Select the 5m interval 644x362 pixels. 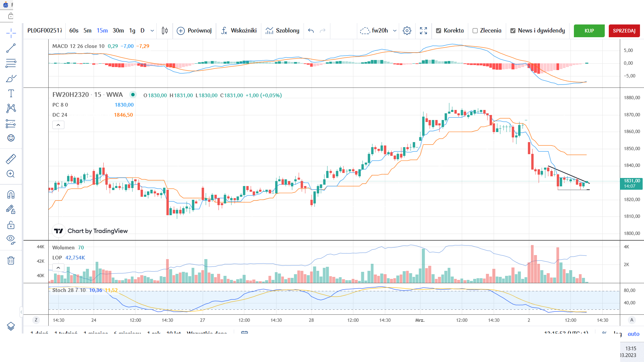(88, 31)
